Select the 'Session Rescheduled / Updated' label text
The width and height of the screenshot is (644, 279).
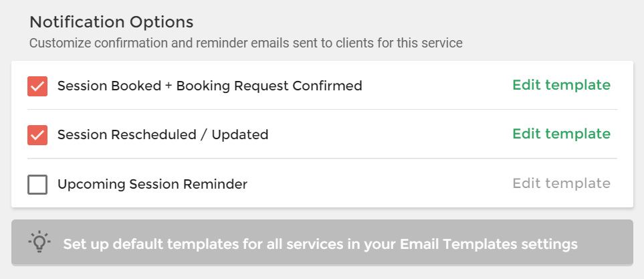[163, 134]
